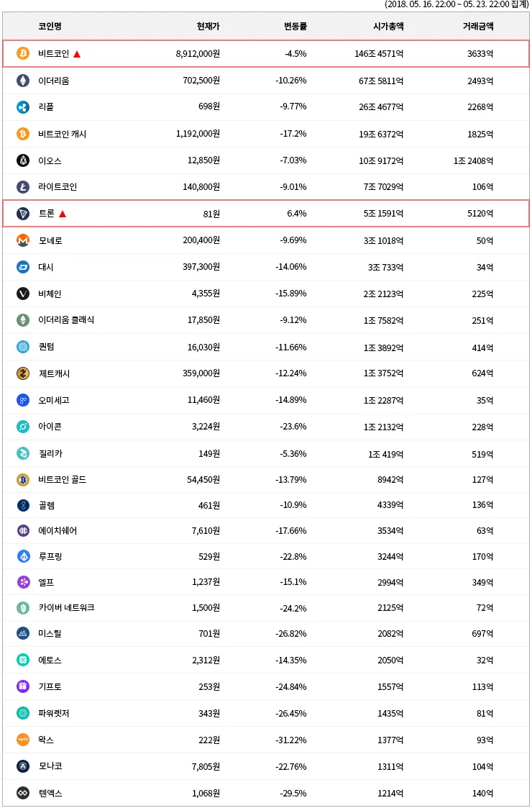
Task: Open the TenX (텐엑스) coin icon
Action: click(x=23, y=793)
